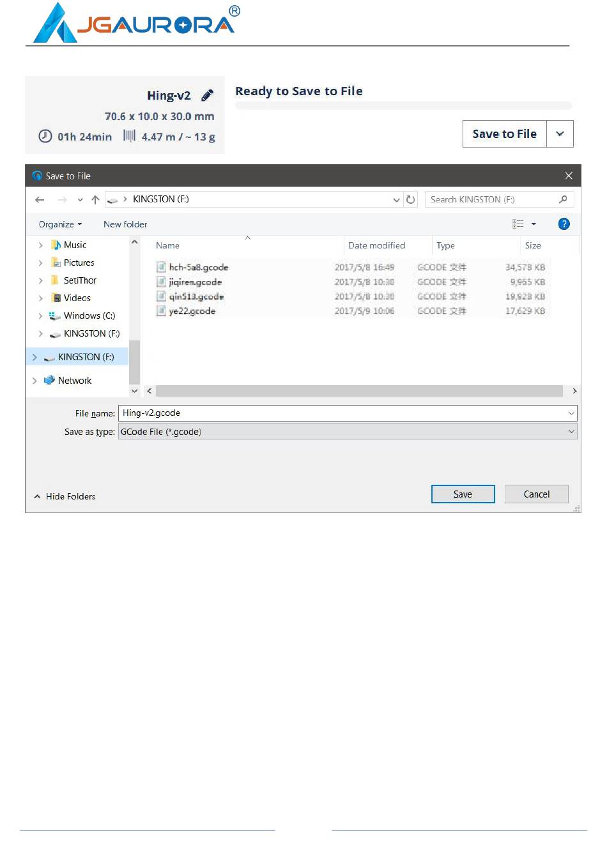Go up one folder level
The width and height of the screenshot is (607, 868).
tap(95, 200)
